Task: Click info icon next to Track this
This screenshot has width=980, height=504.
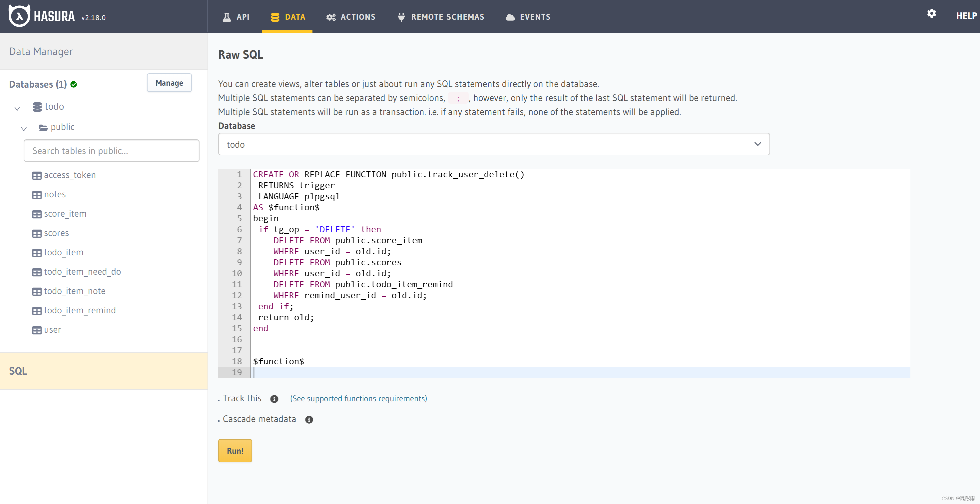Action: pyautogui.click(x=274, y=399)
